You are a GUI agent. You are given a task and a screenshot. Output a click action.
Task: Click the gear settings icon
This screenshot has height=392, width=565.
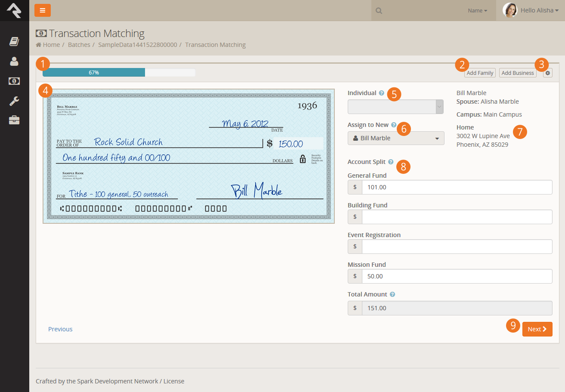tap(547, 73)
